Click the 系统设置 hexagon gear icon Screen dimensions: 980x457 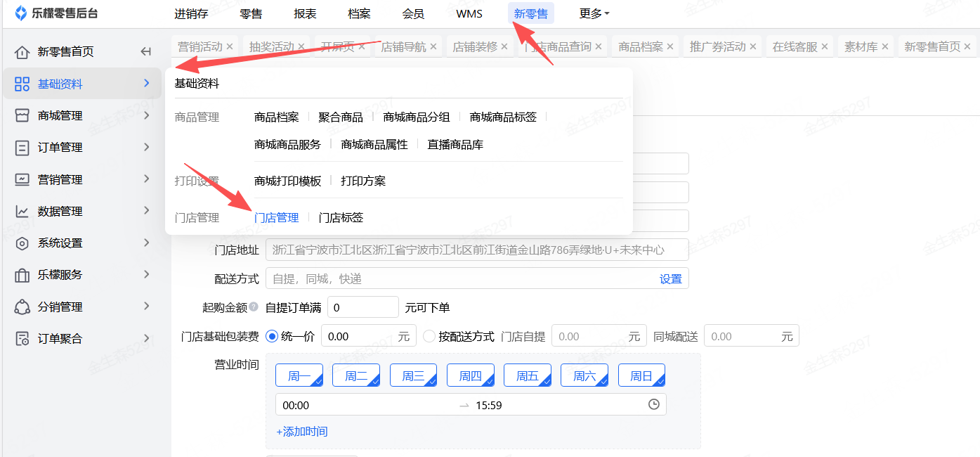22,243
